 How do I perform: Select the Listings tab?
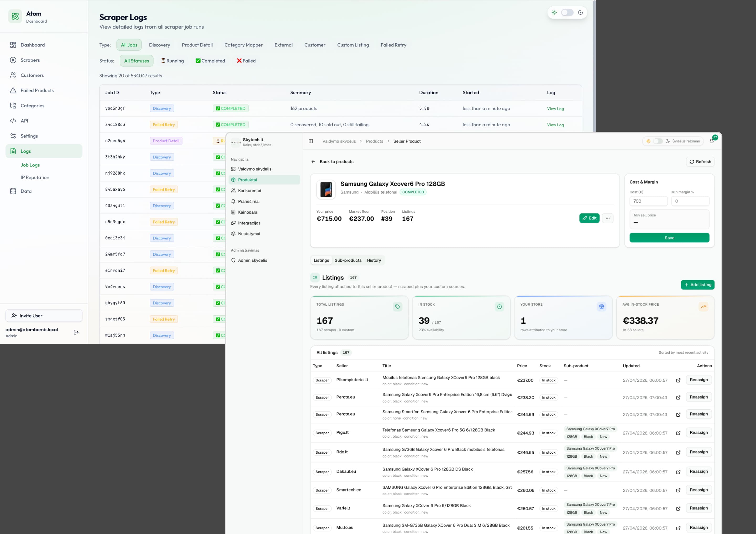pyautogui.click(x=321, y=260)
